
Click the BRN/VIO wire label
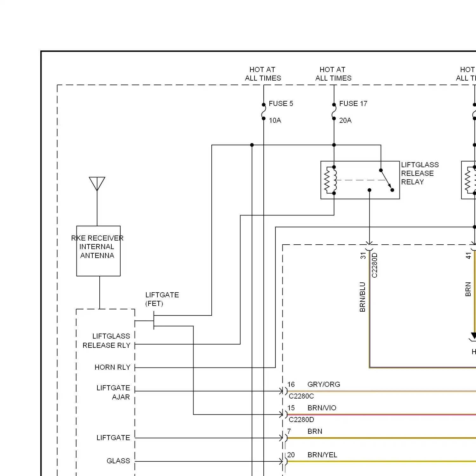(322, 408)
